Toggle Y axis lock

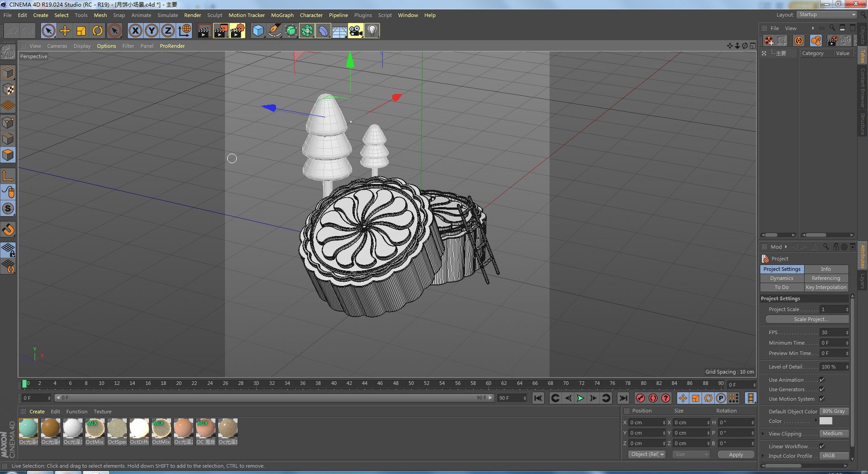click(151, 31)
